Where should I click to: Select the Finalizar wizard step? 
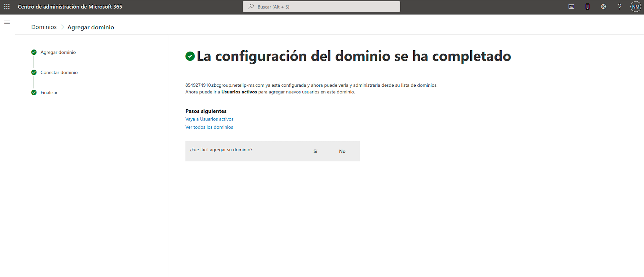click(x=49, y=93)
